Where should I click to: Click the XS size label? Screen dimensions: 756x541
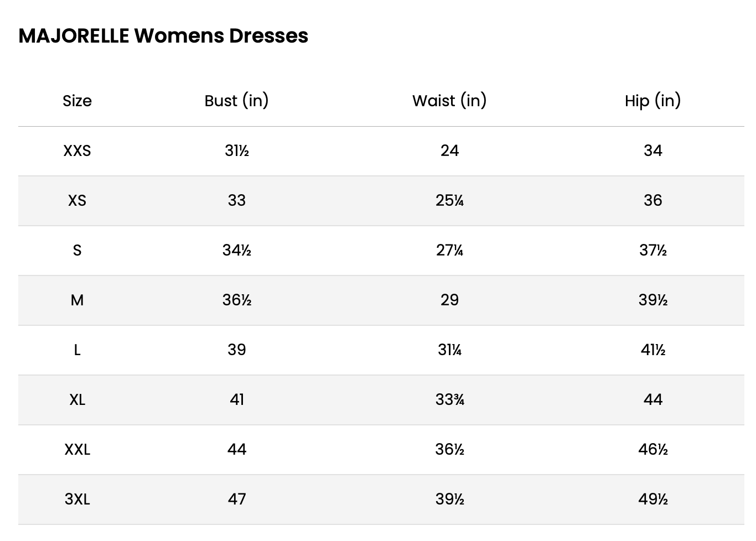pyautogui.click(x=77, y=200)
